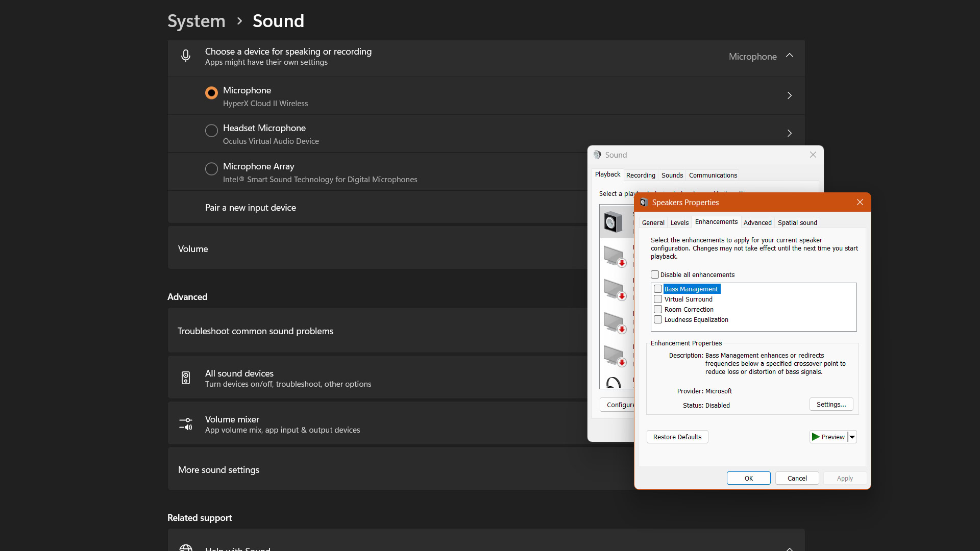Switch to the Spatial sound tab
Viewport: 980px width, 551px height.
tap(797, 222)
